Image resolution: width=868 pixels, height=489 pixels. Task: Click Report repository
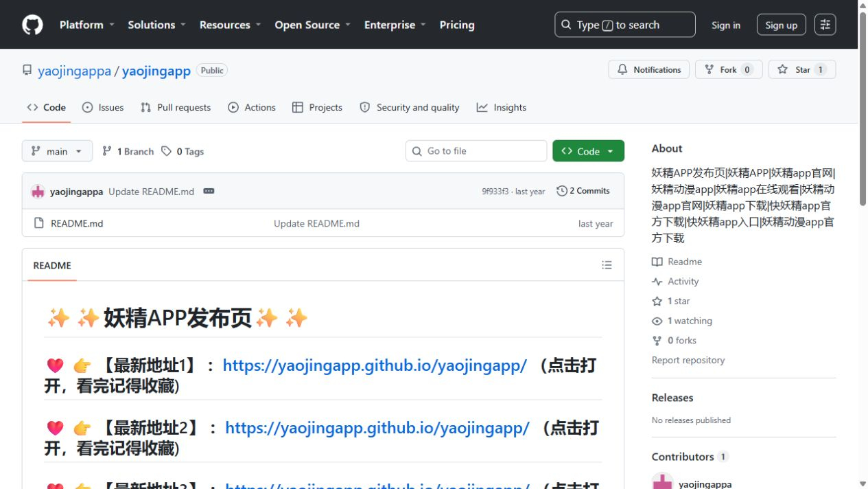coord(688,360)
